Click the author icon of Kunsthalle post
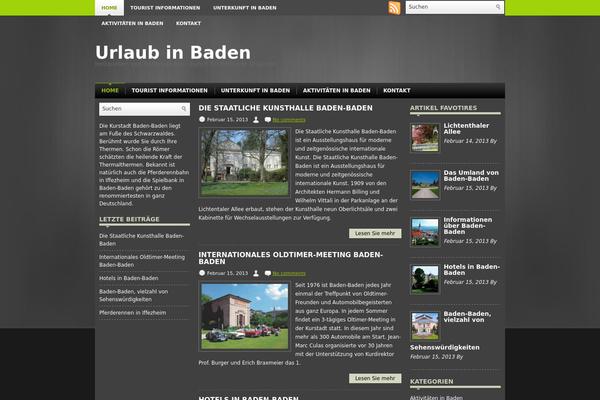Viewport: 600px width, 400px height. [256, 120]
